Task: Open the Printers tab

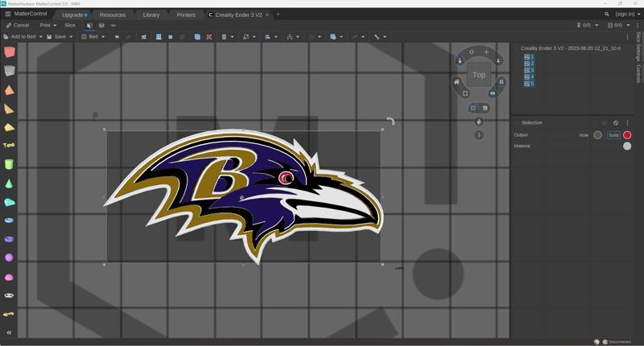Action: [186, 14]
